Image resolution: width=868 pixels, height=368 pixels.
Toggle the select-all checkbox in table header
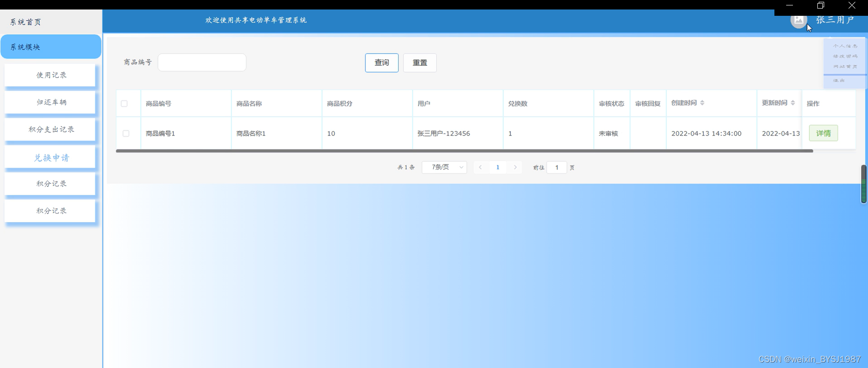(x=124, y=103)
